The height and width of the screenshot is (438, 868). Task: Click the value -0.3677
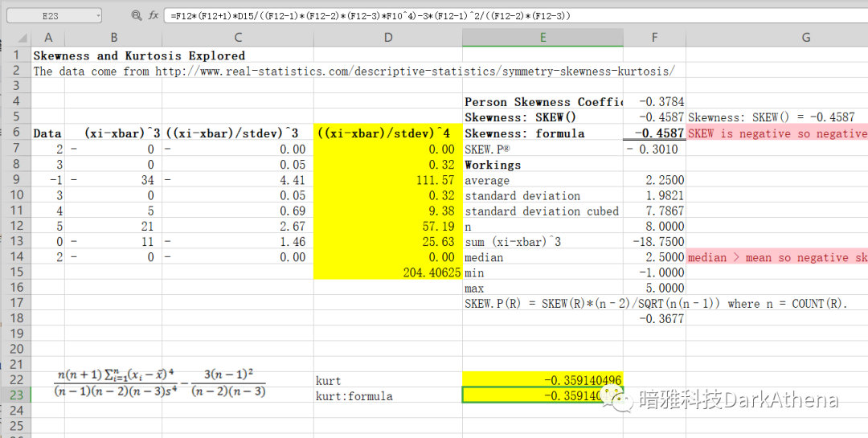click(661, 318)
